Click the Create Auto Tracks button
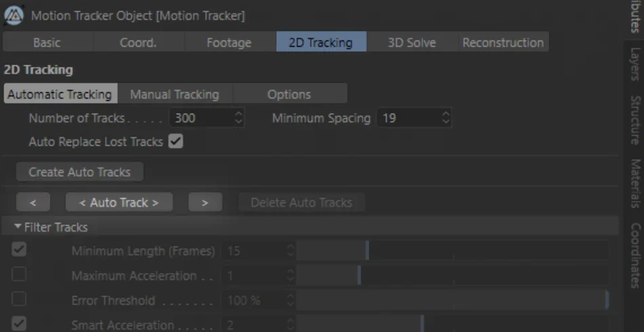Image resolution: width=644 pixels, height=332 pixels. point(80,171)
